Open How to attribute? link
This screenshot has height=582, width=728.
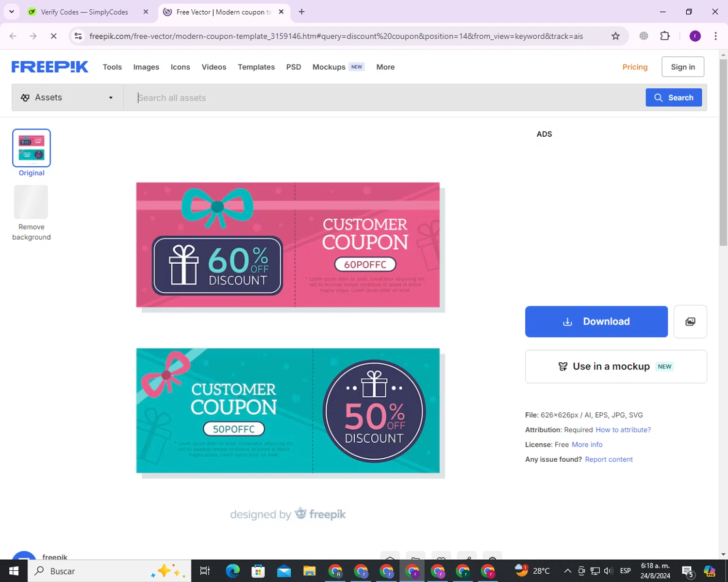tap(623, 430)
